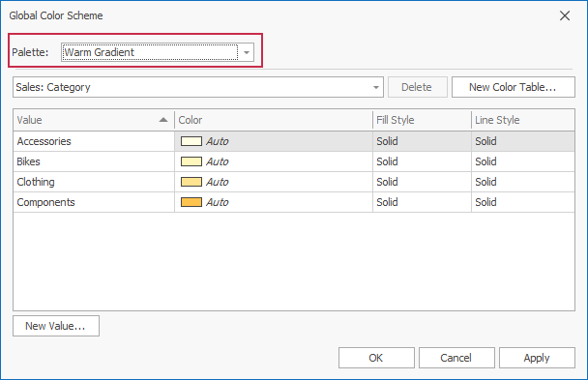Toggle the sort arrow in the Value header
This screenshot has width=588, height=380.
[163, 120]
